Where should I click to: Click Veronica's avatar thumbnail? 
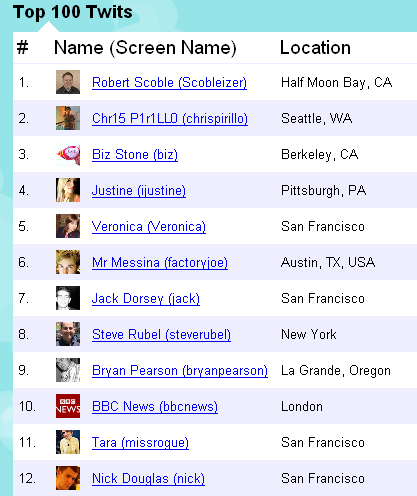68,226
